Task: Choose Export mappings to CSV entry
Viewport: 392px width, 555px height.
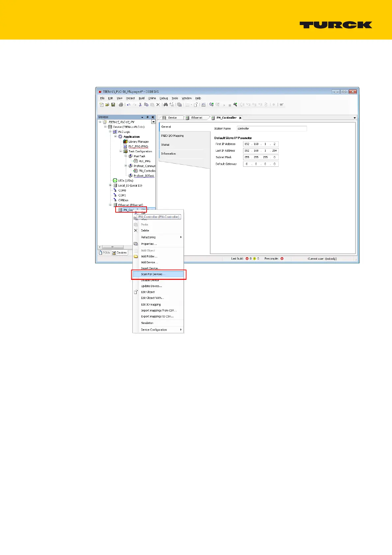Action: click(x=158, y=316)
